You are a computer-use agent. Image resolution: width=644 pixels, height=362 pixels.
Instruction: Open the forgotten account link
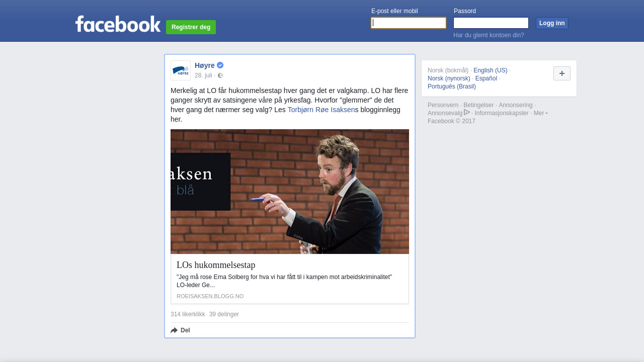pos(489,35)
